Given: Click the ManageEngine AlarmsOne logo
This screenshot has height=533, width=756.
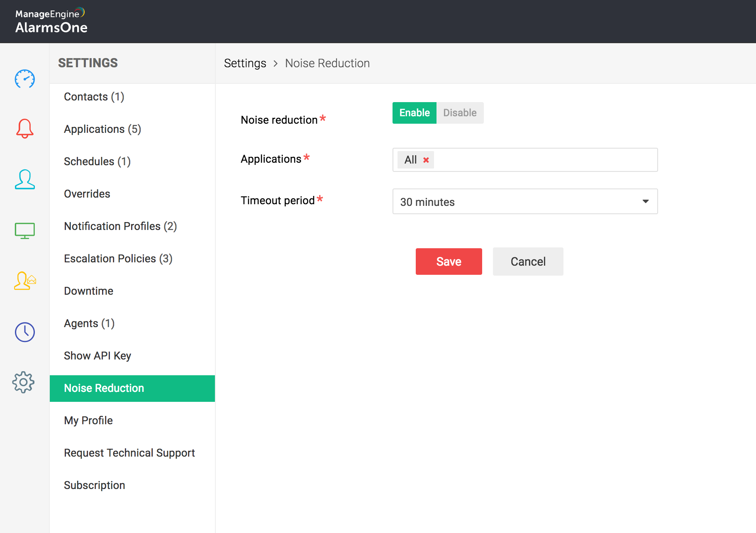Looking at the screenshot, I should click(51, 21).
